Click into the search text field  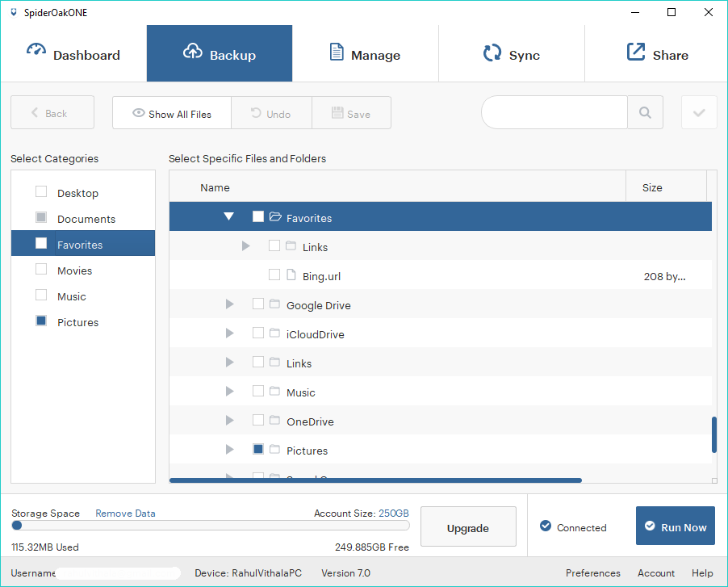point(554,112)
